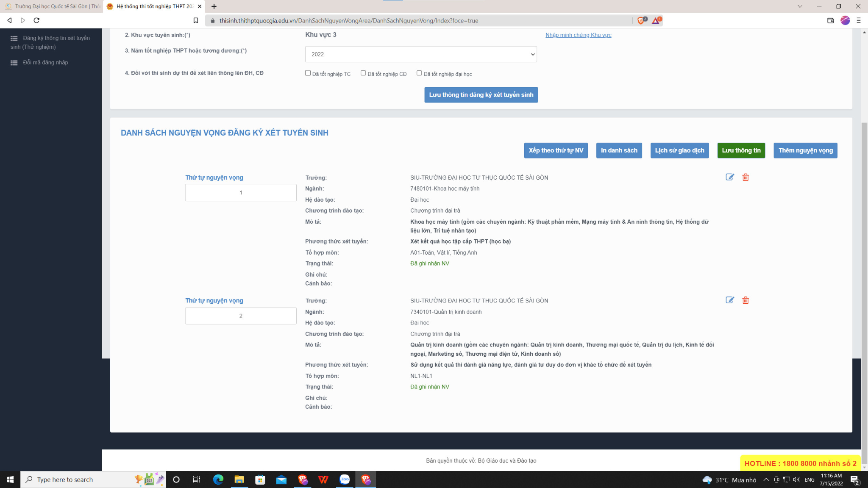Check Đã tốt nghiệp TC checkbox
Screen dimensions: 868x488
[308, 73]
